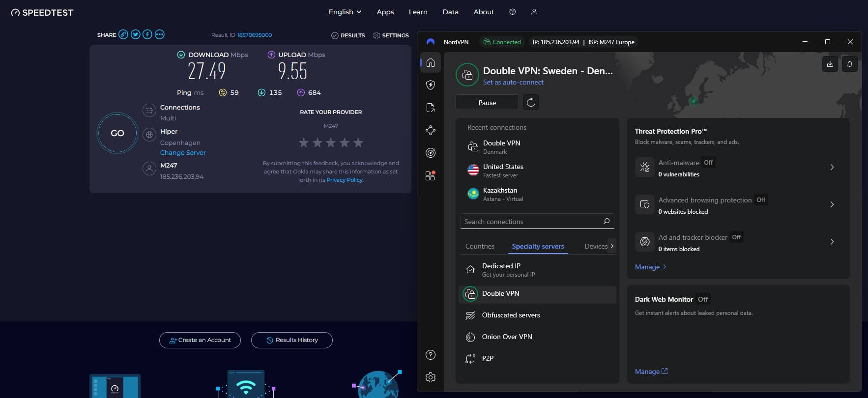Click the search magnifier in Search connections
Viewport: 868px width, 398px height.
607,221
